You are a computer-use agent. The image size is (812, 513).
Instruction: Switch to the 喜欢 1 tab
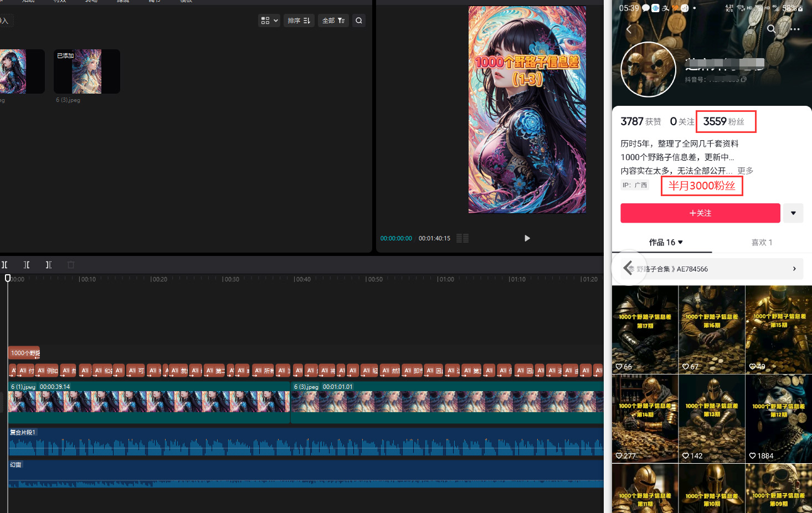762,243
